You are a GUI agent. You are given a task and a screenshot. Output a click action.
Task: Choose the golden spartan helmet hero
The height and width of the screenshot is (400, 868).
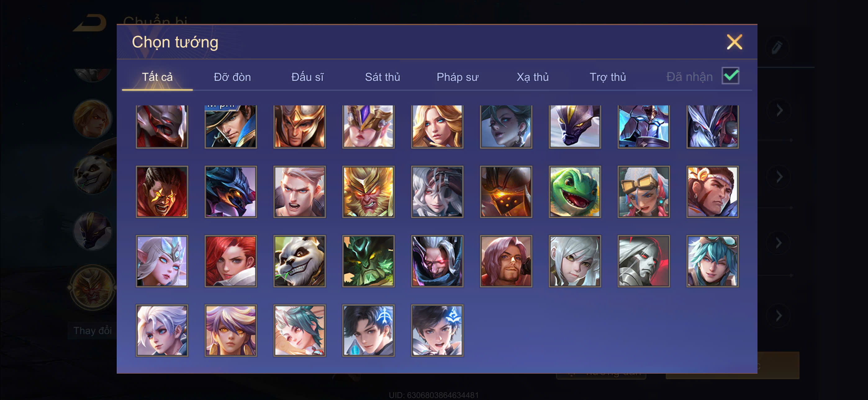tap(299, 127)
